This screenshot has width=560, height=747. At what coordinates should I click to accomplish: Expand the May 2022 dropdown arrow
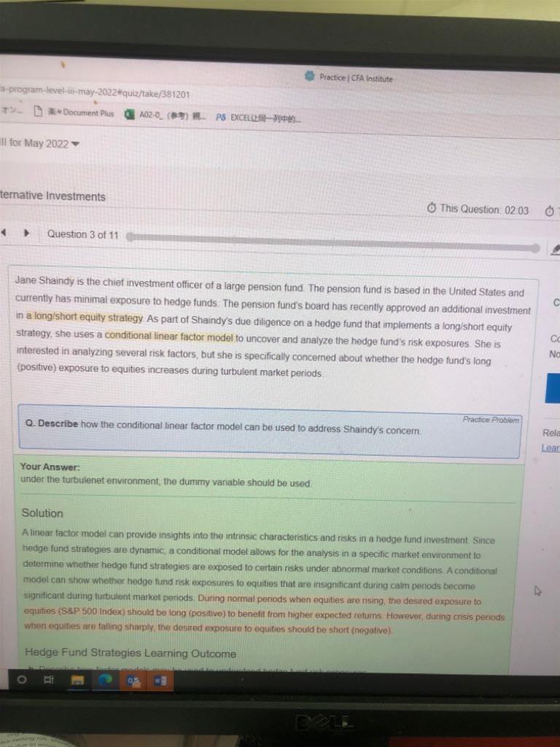[x=75, y=144]
